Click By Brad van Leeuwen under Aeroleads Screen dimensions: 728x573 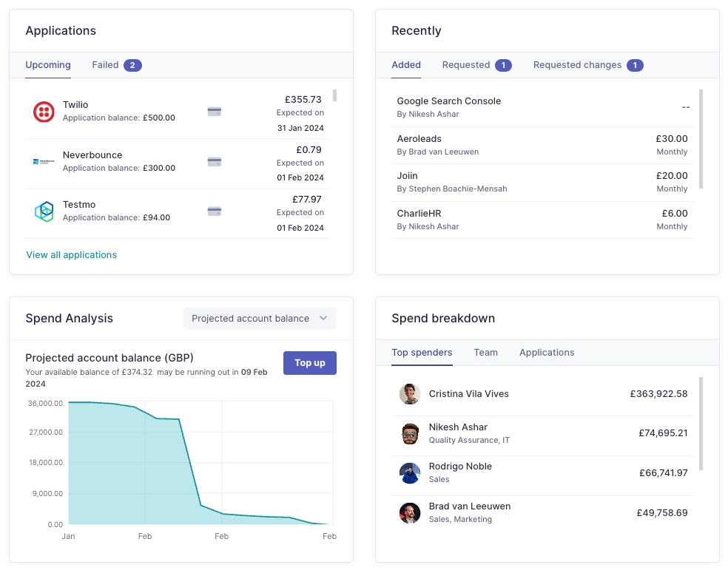coord(437,152)
